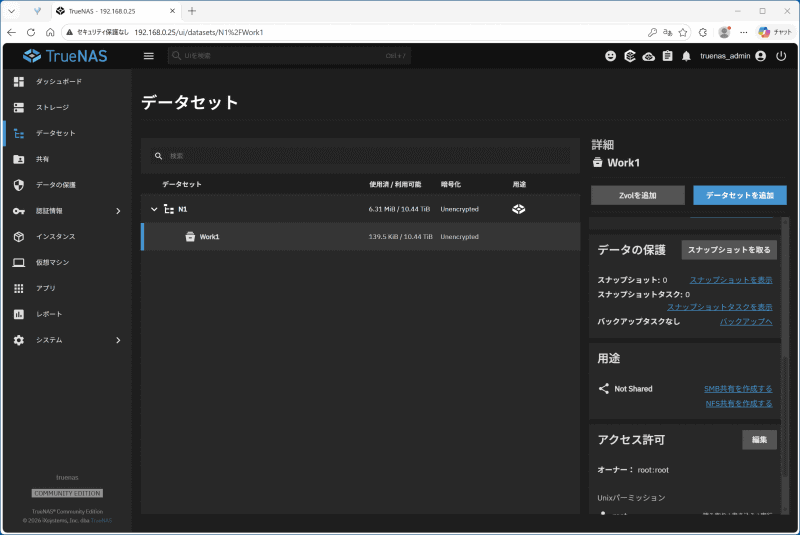Expand the 認証情報 submenu arrow
This screenshot has width=800, height=535.
[118, 211]
